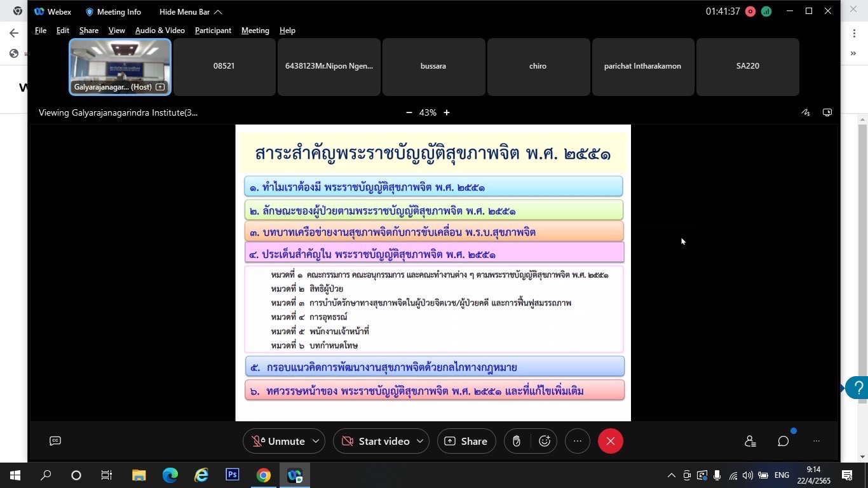Click the Unmute microphone button
868x488 pixels.
pyautogui.click(x=278, y=441)
